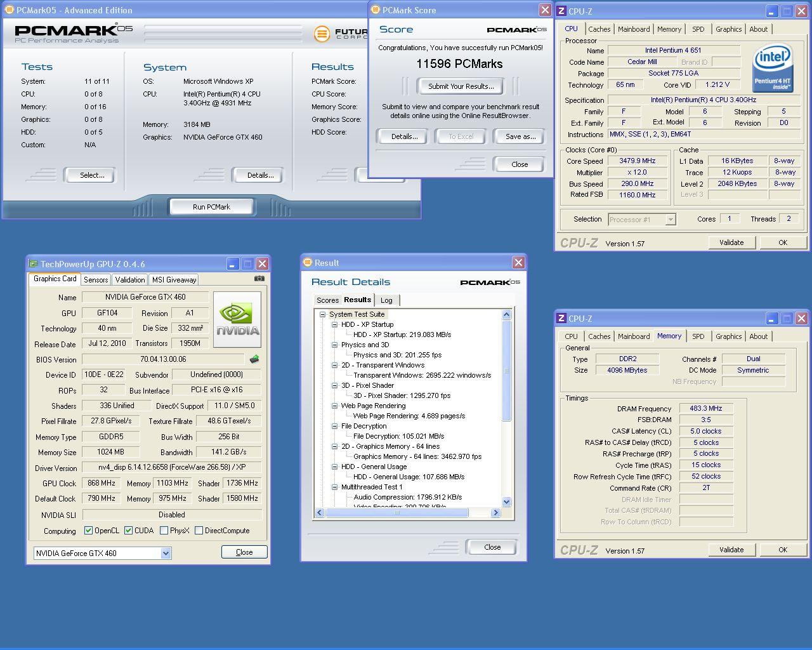Collapse the Web Page Rendering node

[334, 406]
